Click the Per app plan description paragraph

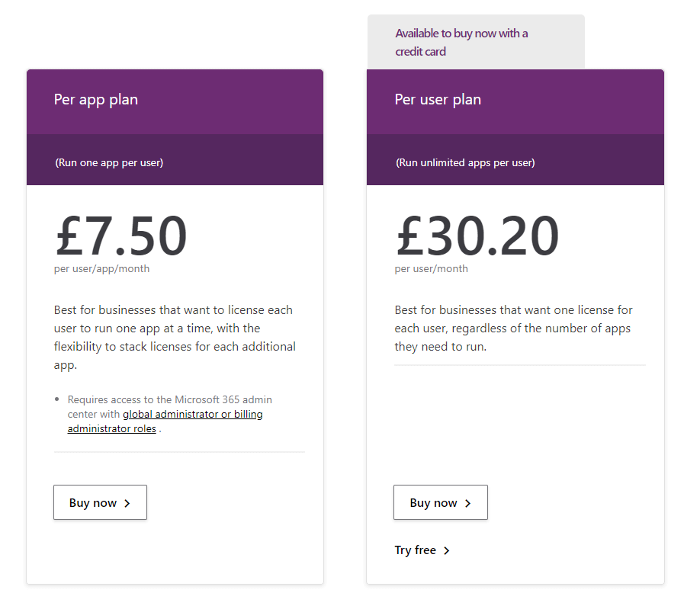pyautogui.click(x=175, y=338)
